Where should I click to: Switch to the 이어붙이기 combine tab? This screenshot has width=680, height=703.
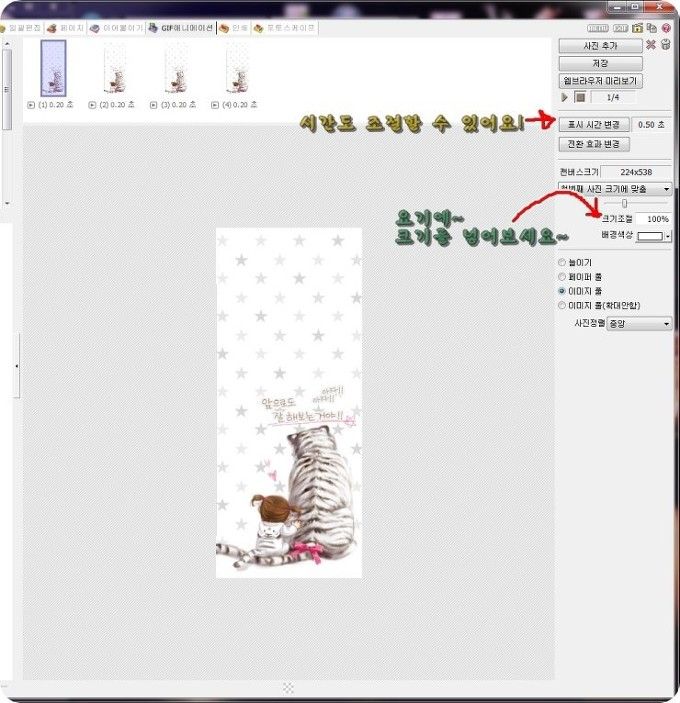(116, 28)
